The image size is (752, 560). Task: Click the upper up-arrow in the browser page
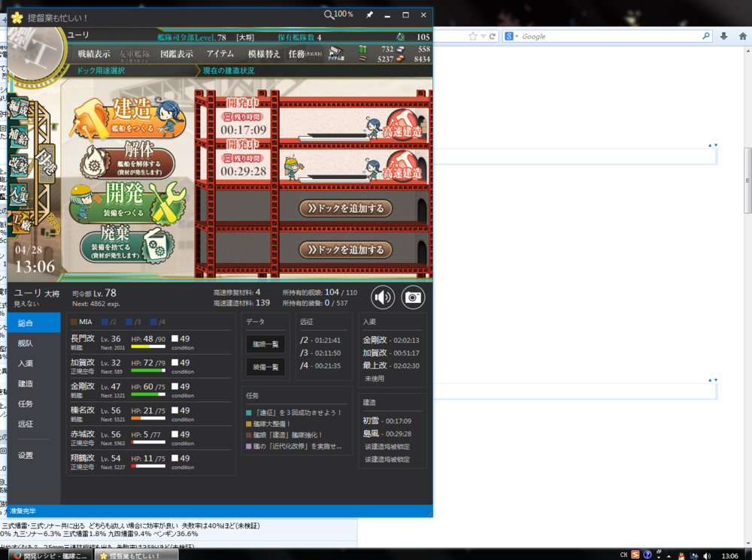(x=710, y=145)
